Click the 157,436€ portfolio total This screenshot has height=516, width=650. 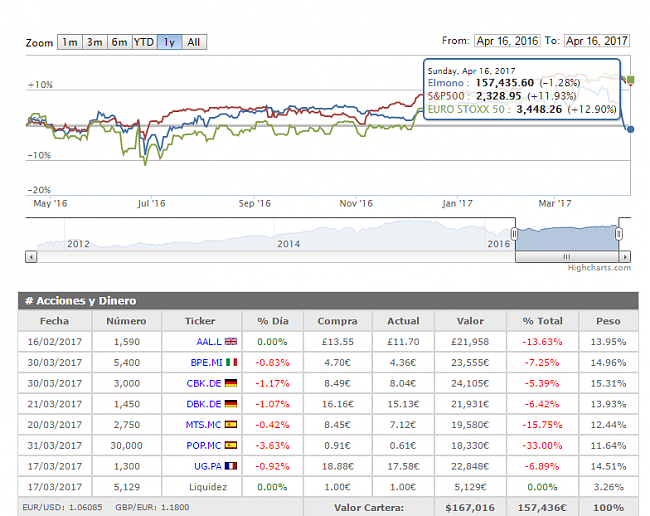coord(542,507)
